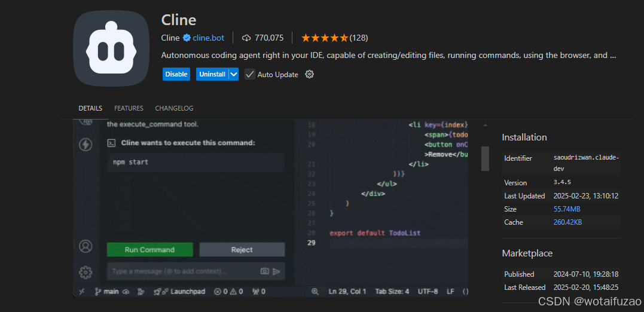644x312 pixels.
Task: Click the details pane vertical scrollbar thumb
Action: (x=485, y=158)
